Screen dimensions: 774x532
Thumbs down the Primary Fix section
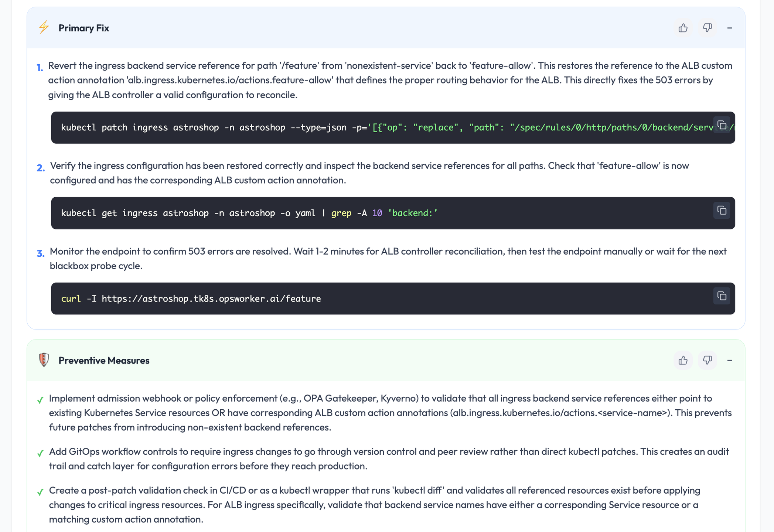(707, 28)
